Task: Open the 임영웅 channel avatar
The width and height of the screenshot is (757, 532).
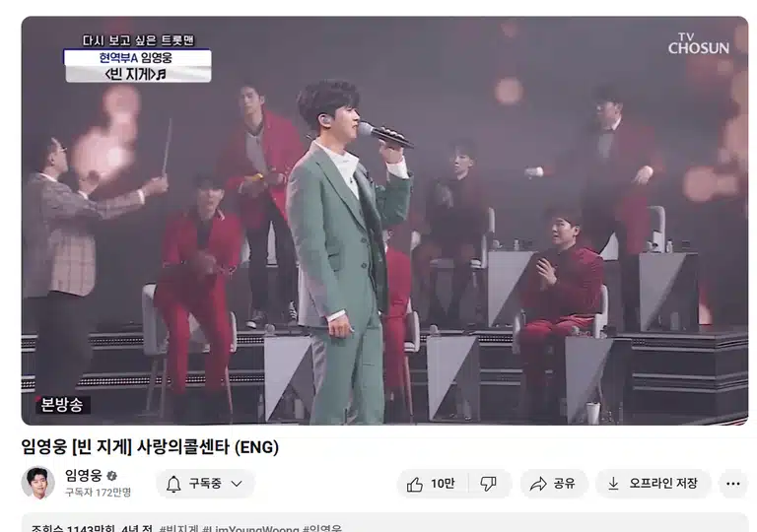Action: click(x=37, y=483)
